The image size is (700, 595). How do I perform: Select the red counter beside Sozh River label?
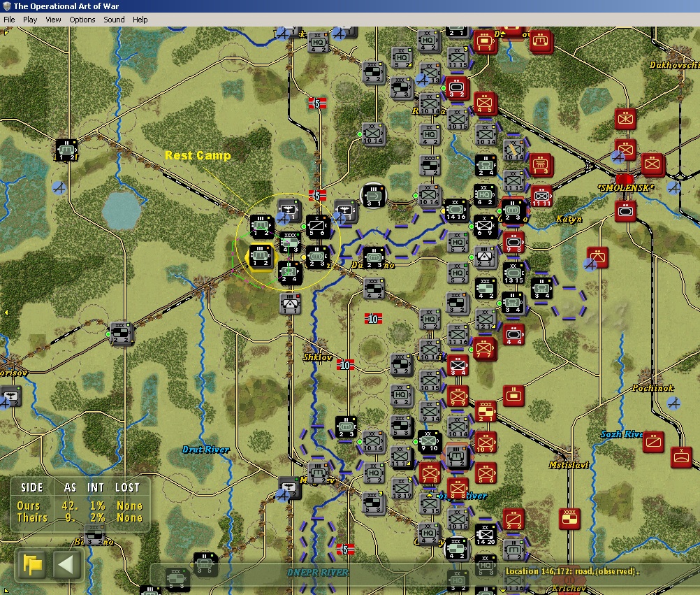(x=653, y=442)
